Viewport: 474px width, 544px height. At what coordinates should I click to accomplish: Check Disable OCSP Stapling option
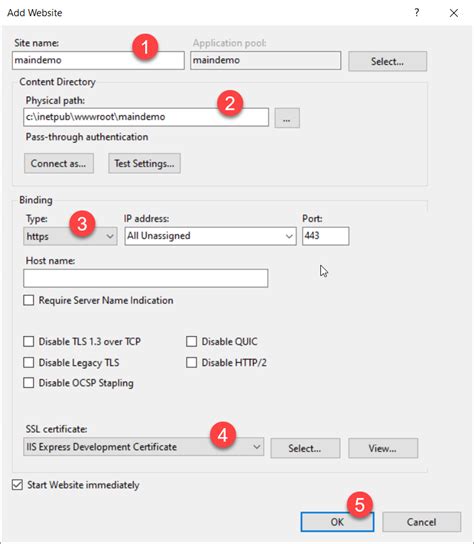tap(28, 383)
